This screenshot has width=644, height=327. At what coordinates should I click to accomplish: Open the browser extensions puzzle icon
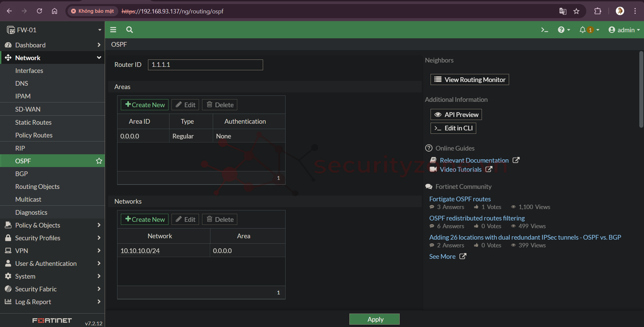pyautogui.click(x=598, y=11)
